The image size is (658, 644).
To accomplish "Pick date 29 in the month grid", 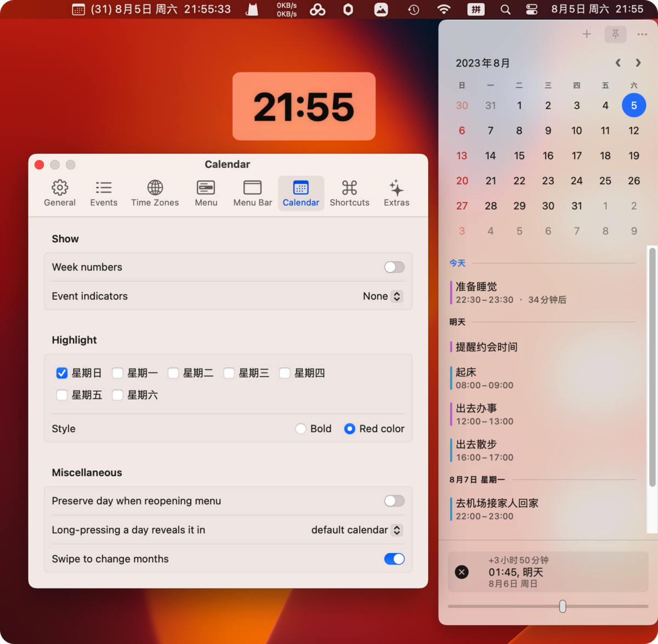I will (x=519, y=206).
